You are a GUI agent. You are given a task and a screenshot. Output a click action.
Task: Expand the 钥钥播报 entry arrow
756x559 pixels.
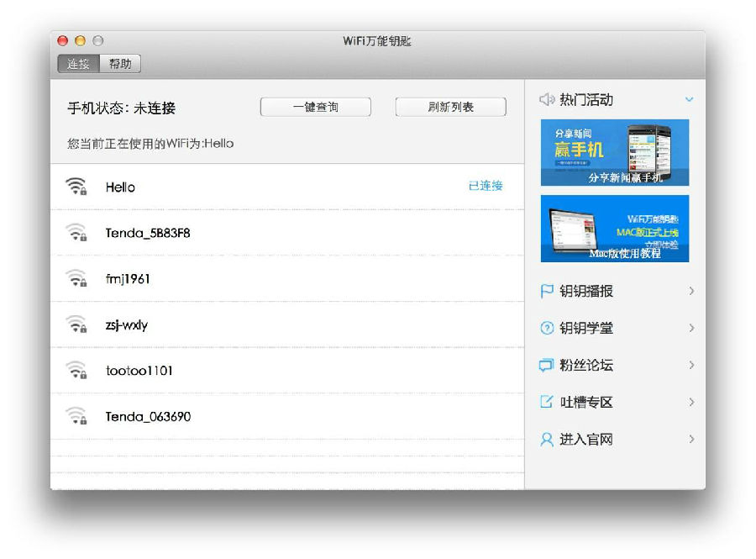691,291
